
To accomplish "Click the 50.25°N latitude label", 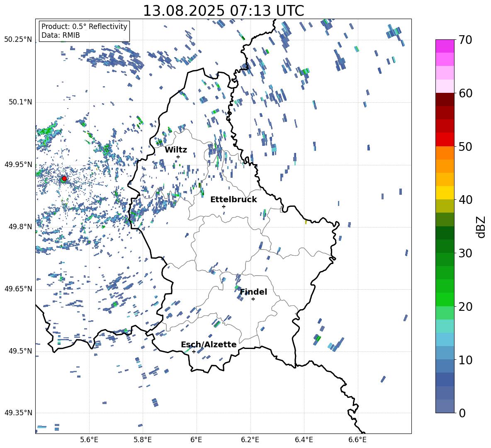I will point(19,40).
